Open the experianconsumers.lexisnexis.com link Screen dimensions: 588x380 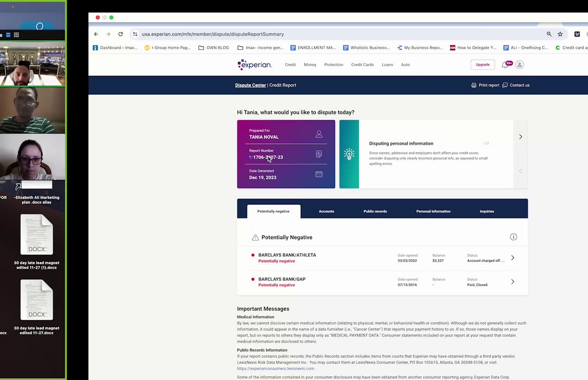[x=276, y=369]
